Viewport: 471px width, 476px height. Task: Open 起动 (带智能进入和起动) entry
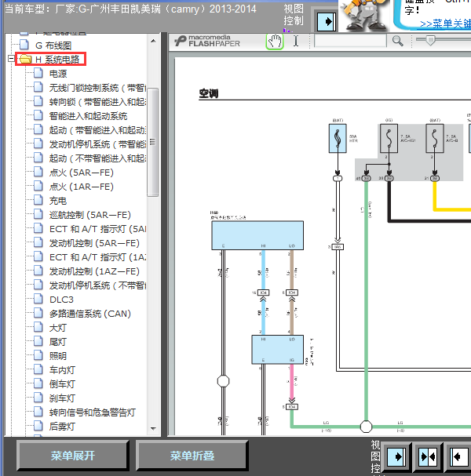coord(97,130)
